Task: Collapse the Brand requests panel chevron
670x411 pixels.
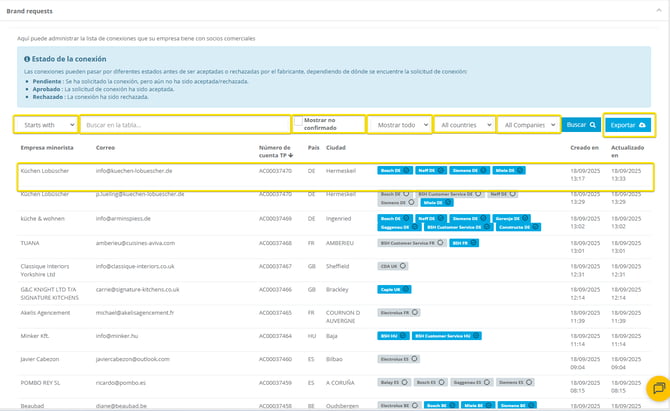Action: point(656,9)
